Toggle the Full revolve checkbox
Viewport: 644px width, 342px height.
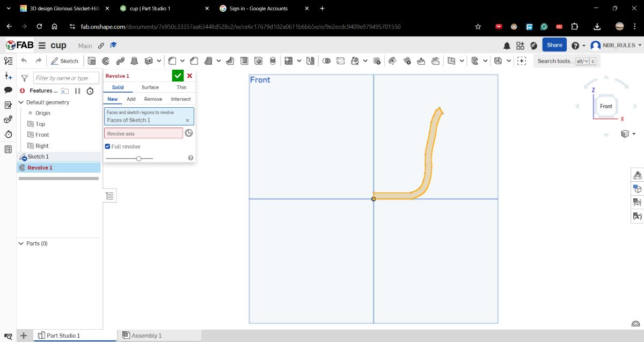click(107, 146)
